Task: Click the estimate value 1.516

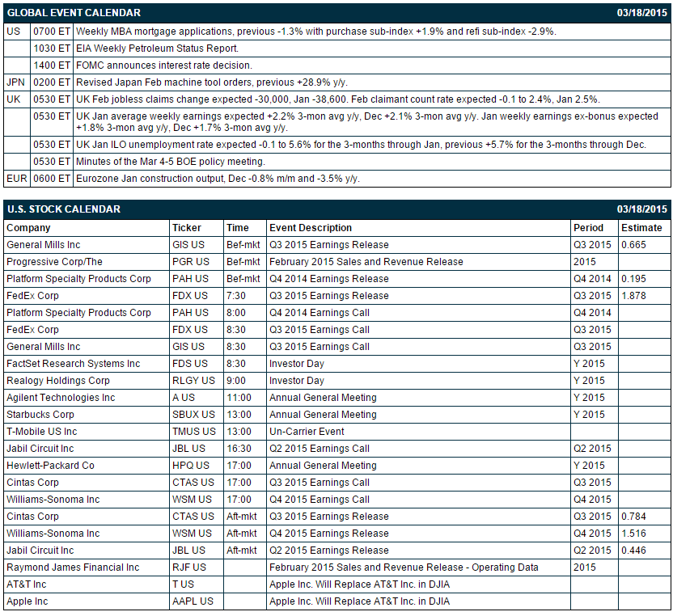Action: tap(633, 534)
